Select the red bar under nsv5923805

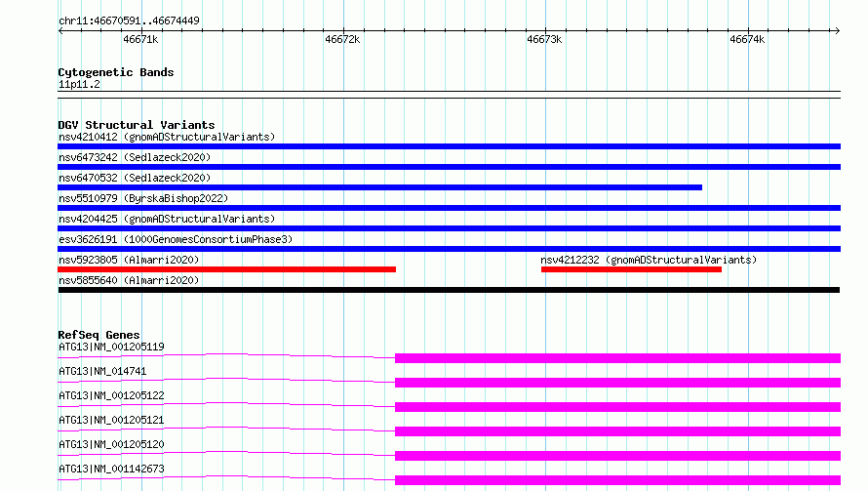pyautogui.click(x=227, y=269)
